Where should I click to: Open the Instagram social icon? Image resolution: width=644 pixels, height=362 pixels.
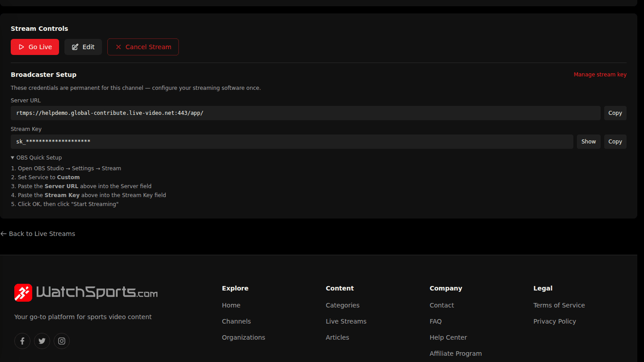point(62,341)
